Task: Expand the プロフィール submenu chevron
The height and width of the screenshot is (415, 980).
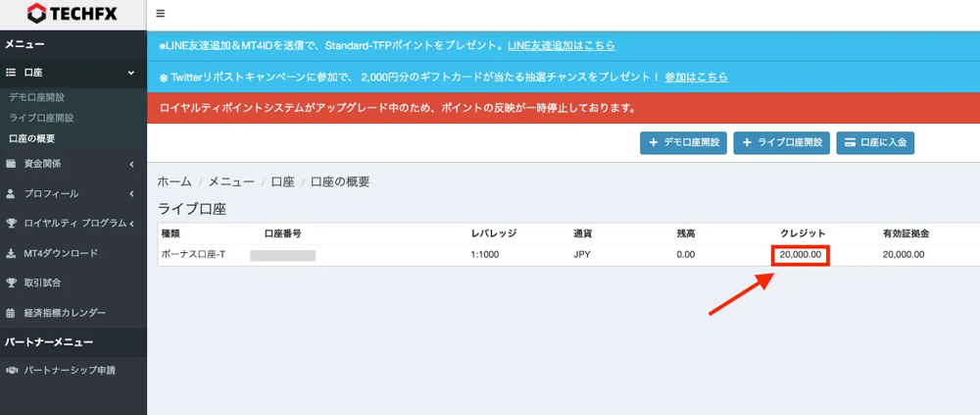Action: [132, 193]
